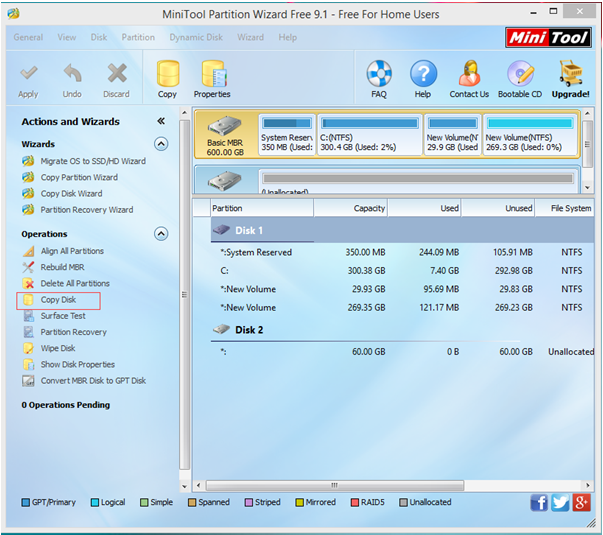Click the GPT/Primary legend color swatch

[26, 502]
